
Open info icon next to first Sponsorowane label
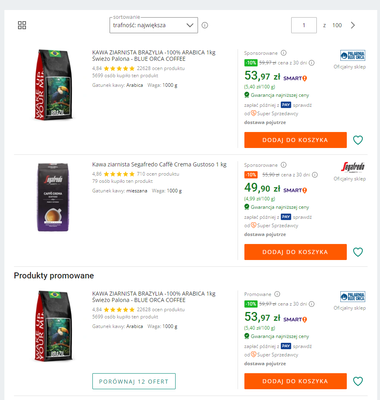click(x=284, y=53)
